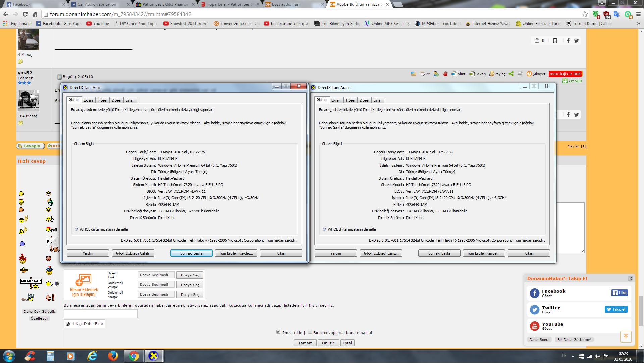
Task: Bookmark the top post
Action: click(555, 41)
